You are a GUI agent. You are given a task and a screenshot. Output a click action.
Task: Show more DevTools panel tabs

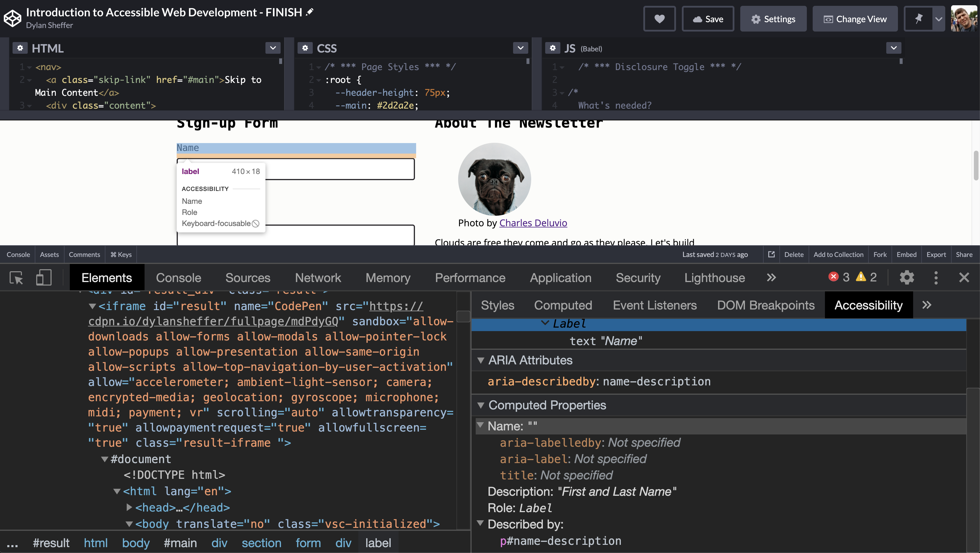tap(771, 278)
